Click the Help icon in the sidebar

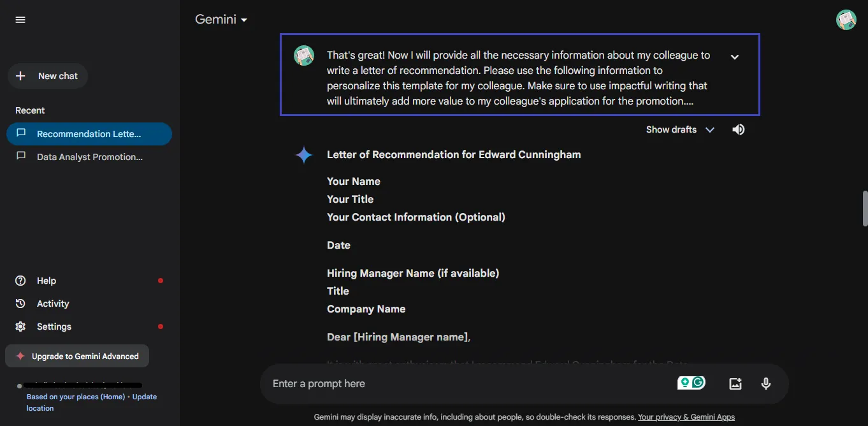(20, 281)
